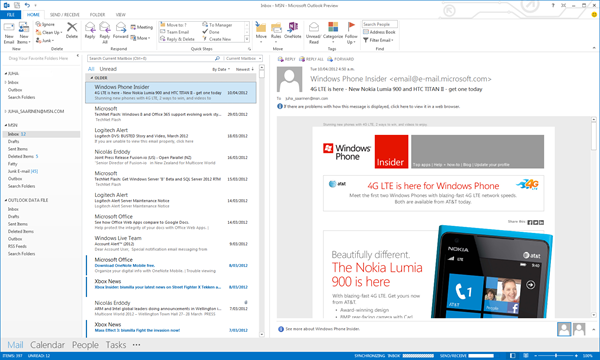Select the MSN Inbox folder
This screenshot has width=600, height=360.
pos(41,134)
